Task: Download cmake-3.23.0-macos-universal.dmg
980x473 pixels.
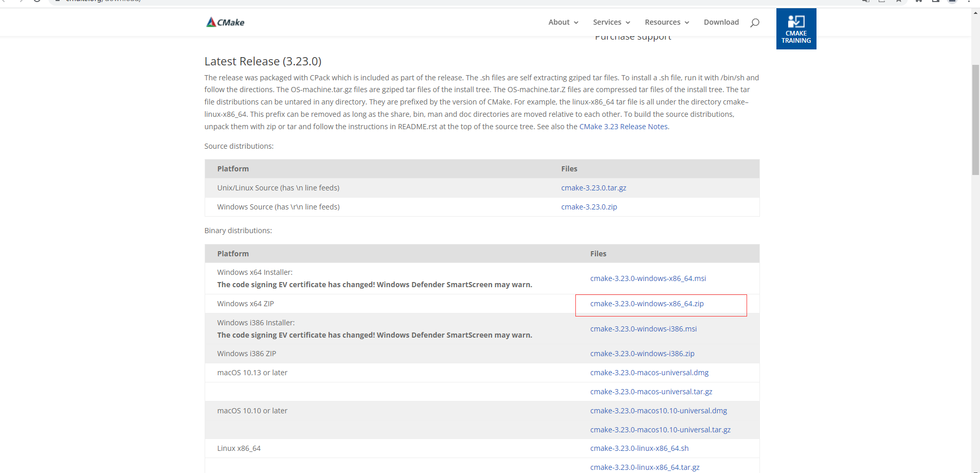Action: (649, 373)
